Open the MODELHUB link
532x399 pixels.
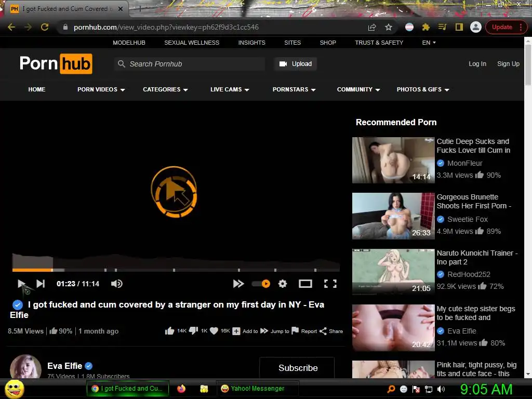(129, 43)
